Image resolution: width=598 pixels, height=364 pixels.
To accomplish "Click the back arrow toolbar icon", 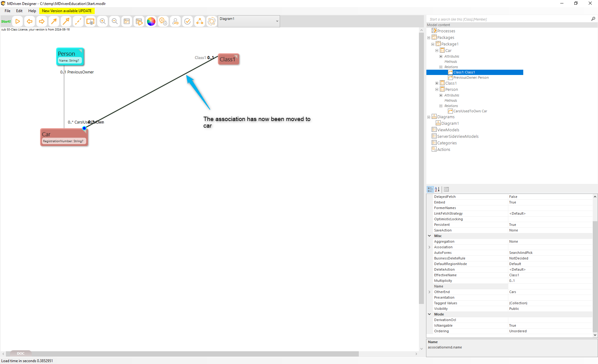I will (x=30, y=21).
